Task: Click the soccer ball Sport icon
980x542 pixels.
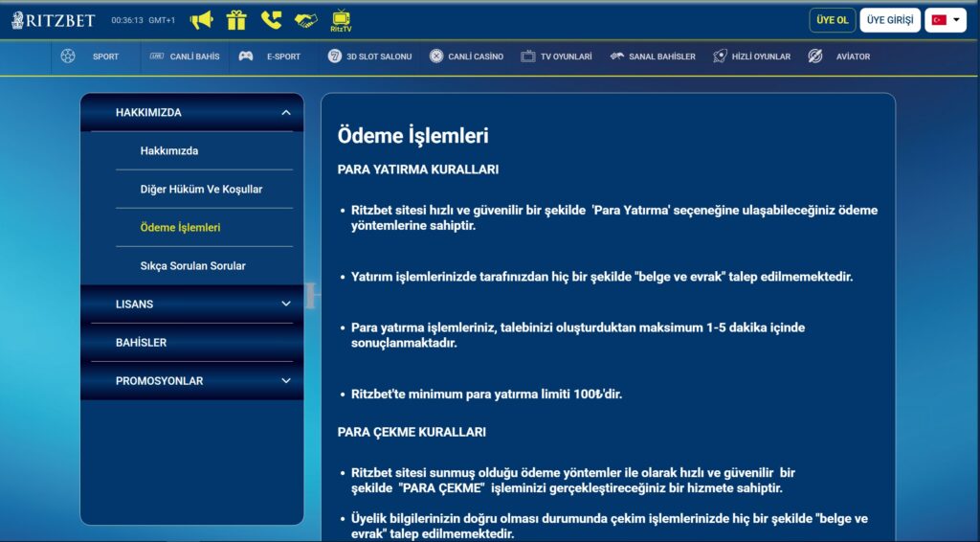Action: pos(68,56)
